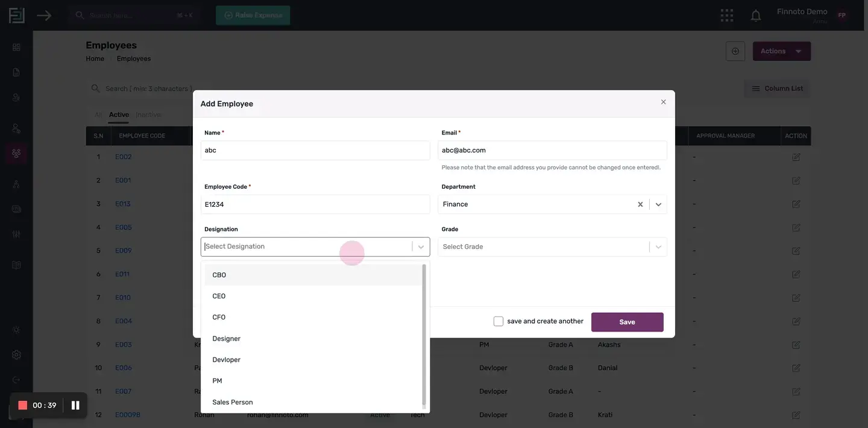The height and width of the screenshot is (428, 868).
Task: Click the FP user avatar
Action: pos(841,16)
